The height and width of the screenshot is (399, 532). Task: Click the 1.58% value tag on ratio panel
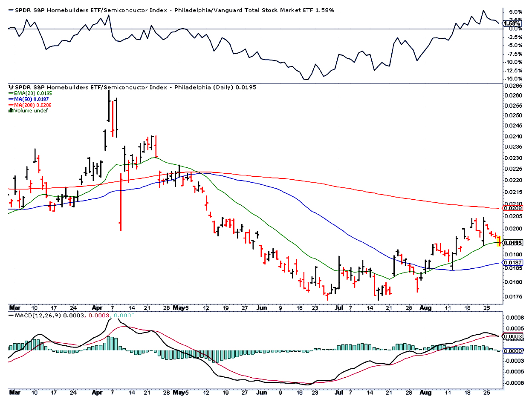512,24
